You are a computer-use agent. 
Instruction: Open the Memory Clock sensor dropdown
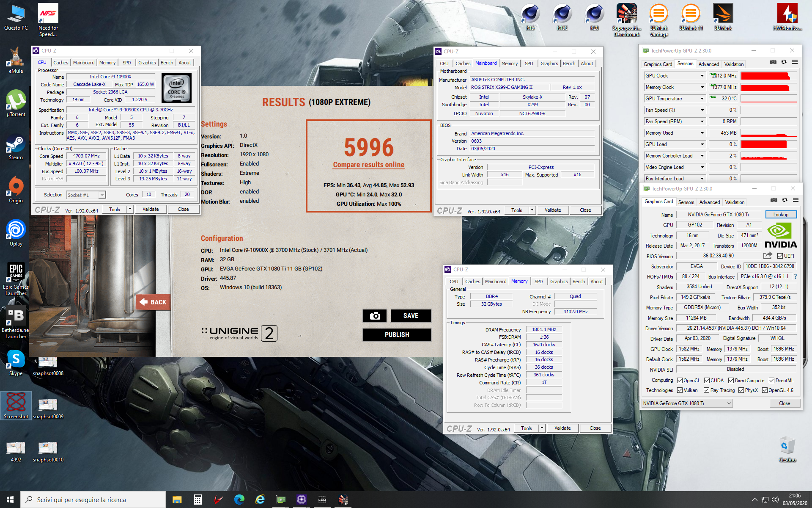[702, 87]
